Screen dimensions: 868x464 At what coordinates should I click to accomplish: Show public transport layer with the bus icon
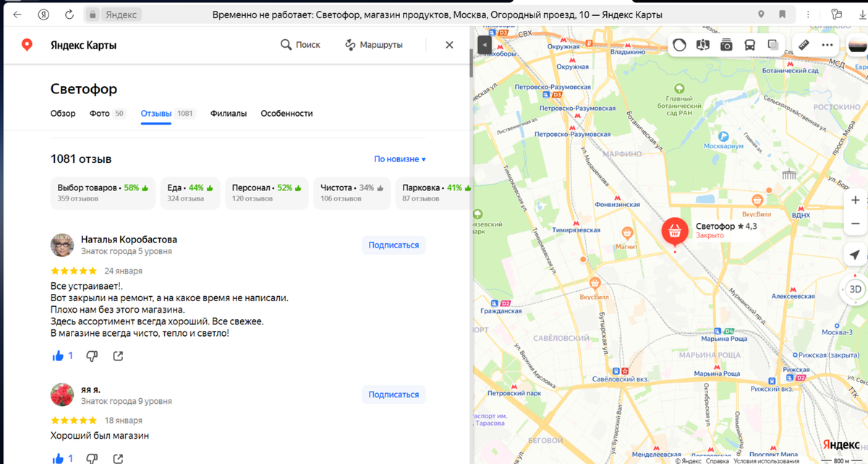pos(749,45)
